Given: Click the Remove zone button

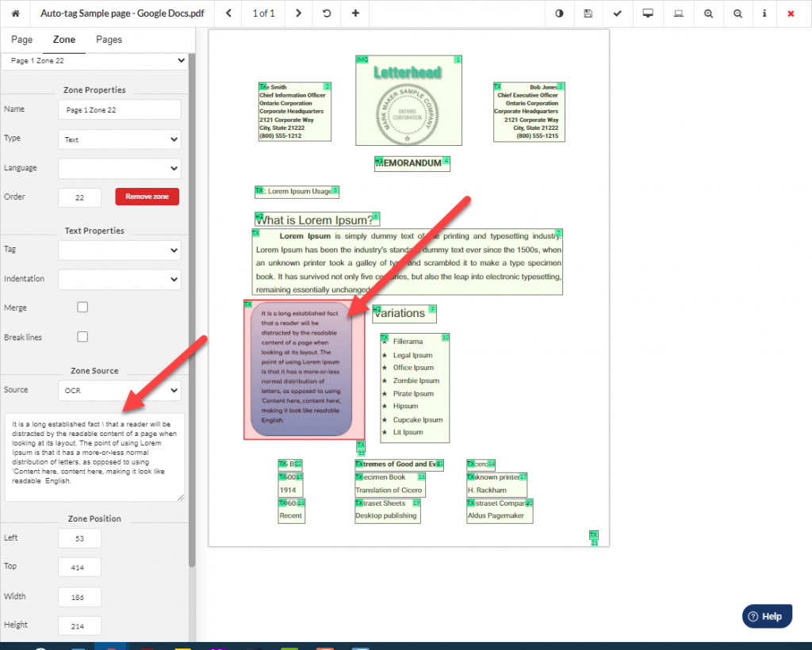Looking at the screenshot, I should click(147, 197).
